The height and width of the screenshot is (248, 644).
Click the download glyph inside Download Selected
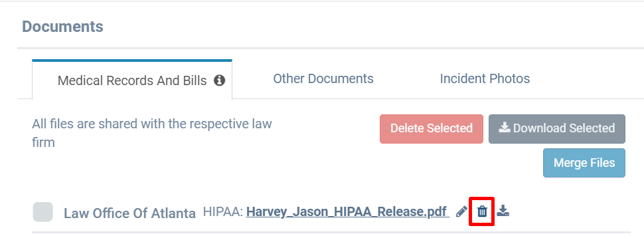(x=505, y=128)
